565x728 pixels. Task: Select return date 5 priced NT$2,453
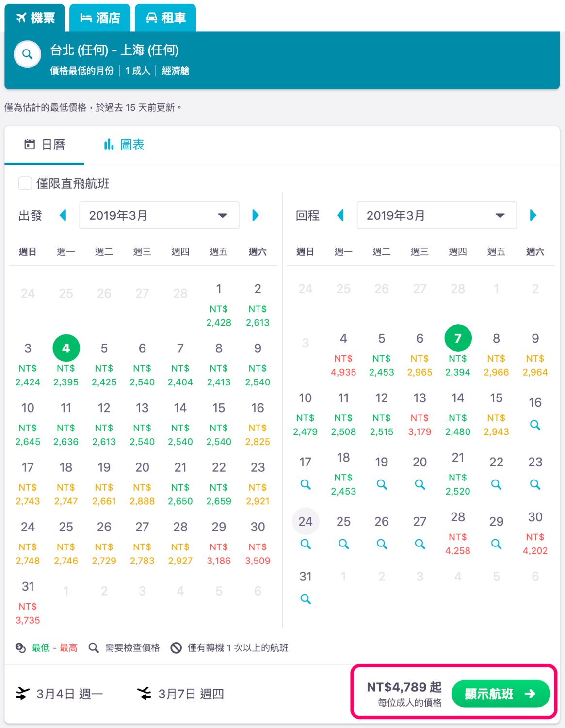coord(382,355)
